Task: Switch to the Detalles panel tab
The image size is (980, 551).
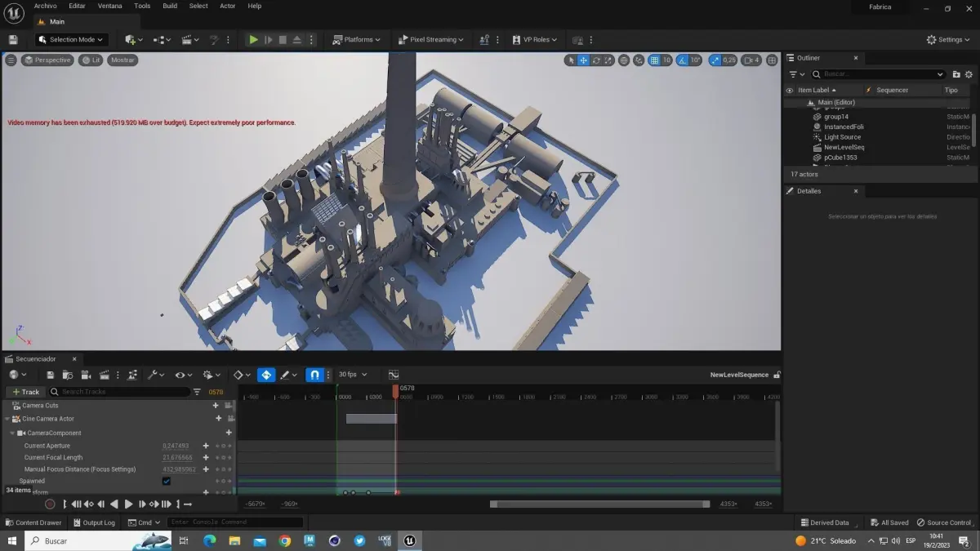Action: (808, 191)
